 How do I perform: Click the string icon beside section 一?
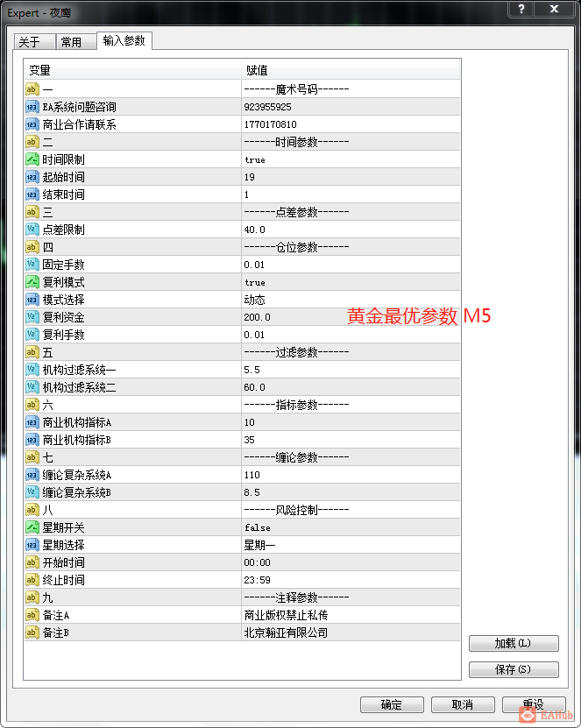[32, 89]
